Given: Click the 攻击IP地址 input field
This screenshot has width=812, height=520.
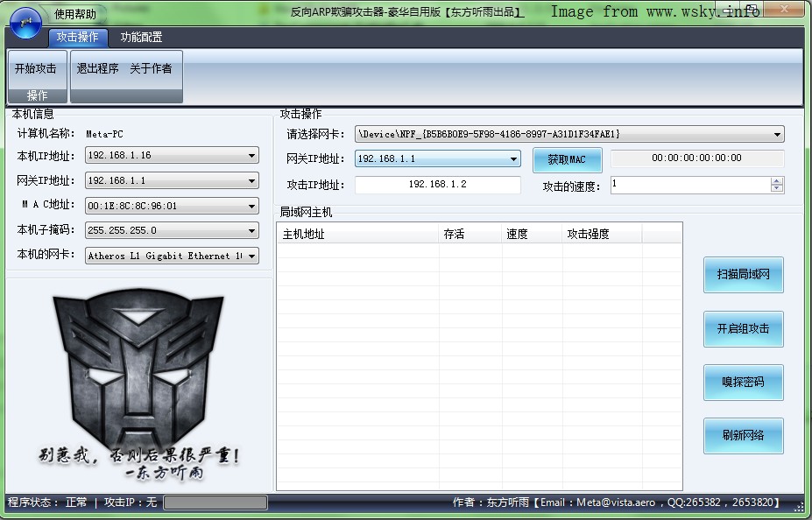Looking at the screenshot, I should coord(438,184).
